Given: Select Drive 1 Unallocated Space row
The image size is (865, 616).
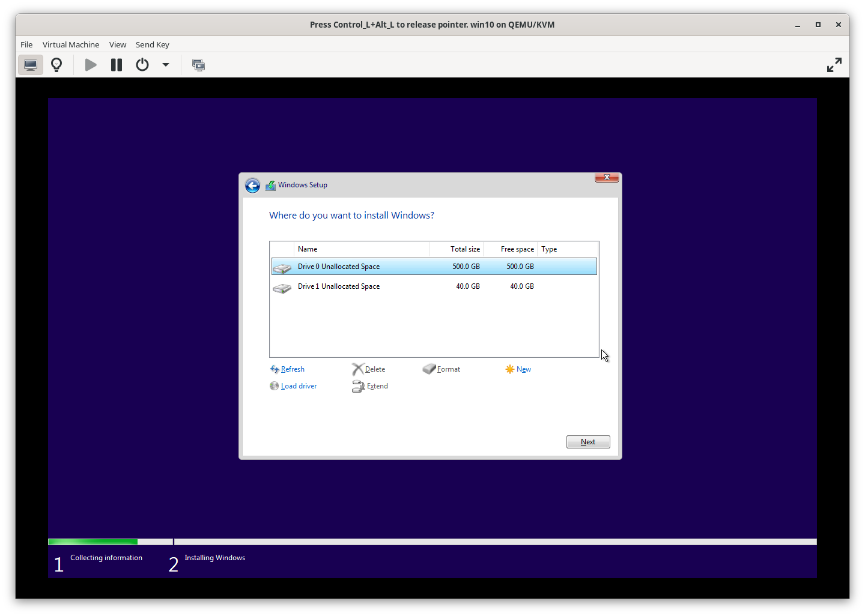Looking at the screenshot, I should point(434,286).
